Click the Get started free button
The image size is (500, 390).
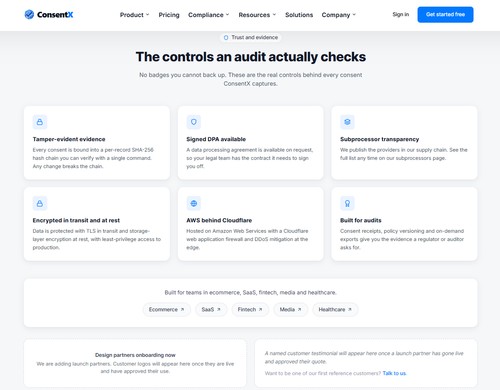[445, 14]
